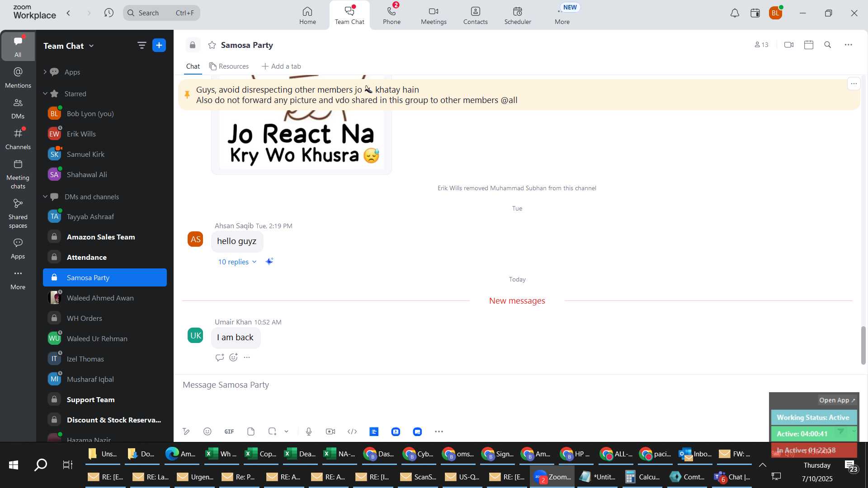This screenshot has width=868, height=488.
Task: Open the Attendance channel
Action: coord(105,257)
